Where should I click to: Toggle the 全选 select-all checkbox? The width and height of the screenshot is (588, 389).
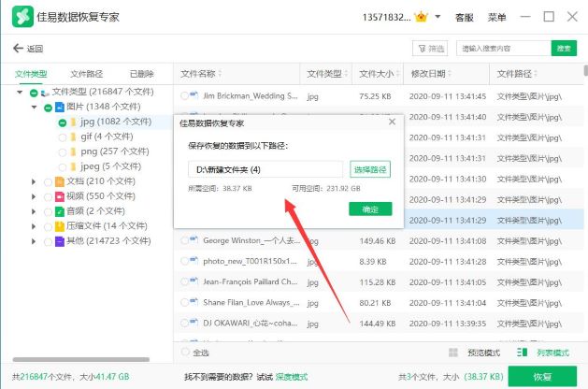point(185,352)
